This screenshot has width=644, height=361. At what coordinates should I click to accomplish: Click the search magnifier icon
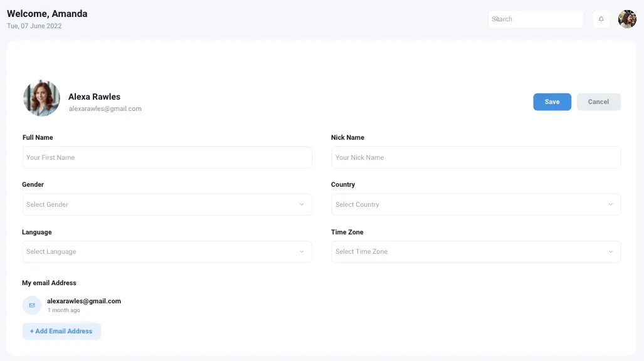(x=496, y=19)
